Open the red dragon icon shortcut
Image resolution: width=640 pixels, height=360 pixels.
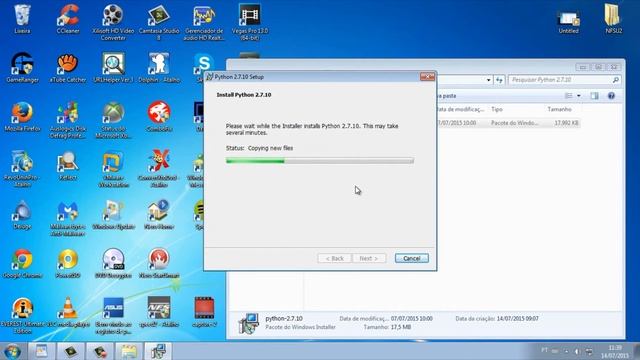[x=159, y=117]
